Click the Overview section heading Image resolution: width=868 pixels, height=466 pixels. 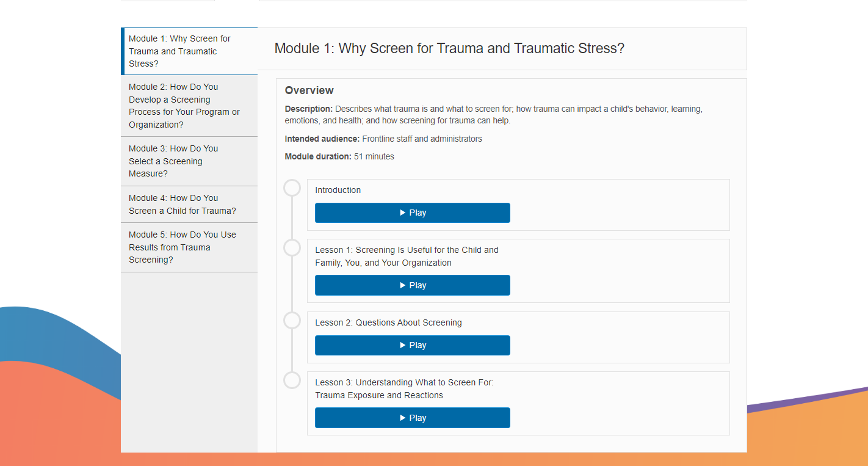pyautogui.click(x=309, y=90)
